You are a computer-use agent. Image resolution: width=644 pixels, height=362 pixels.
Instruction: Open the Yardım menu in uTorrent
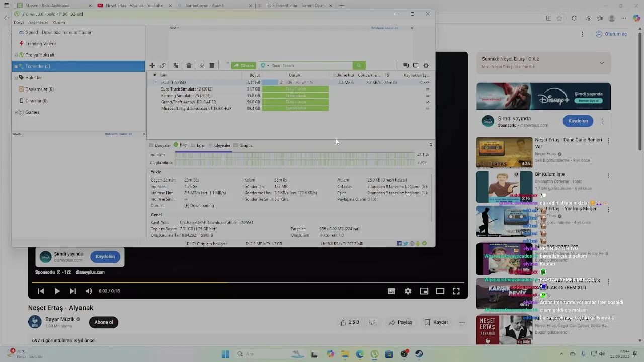[59, 23]
